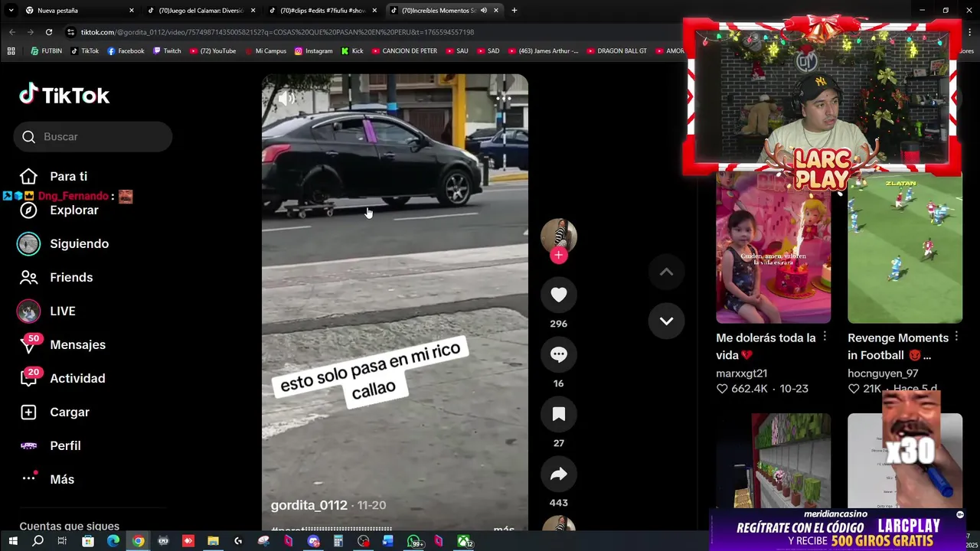Go to the Siguiendo feed
The image size is (980, 551).
point(64,243)
